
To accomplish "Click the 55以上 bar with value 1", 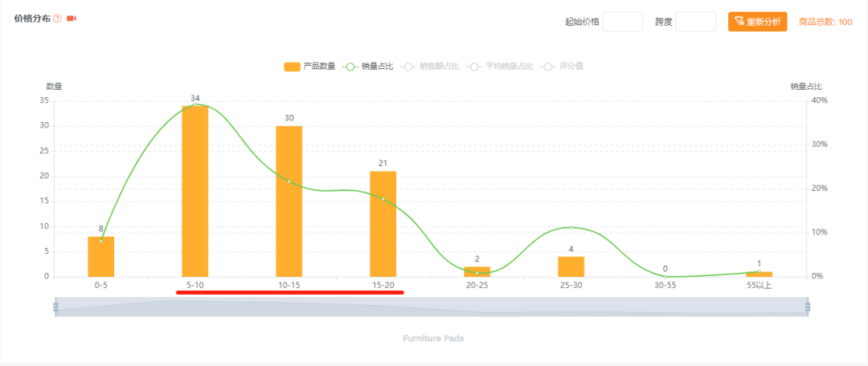I will (759, 274).
